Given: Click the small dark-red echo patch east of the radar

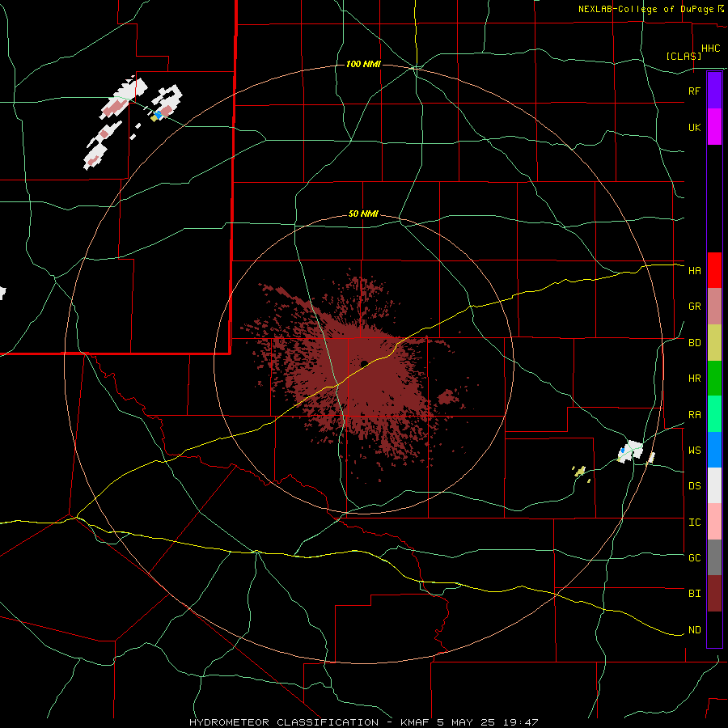Looking at the screenshot, I should coord(448,396).
